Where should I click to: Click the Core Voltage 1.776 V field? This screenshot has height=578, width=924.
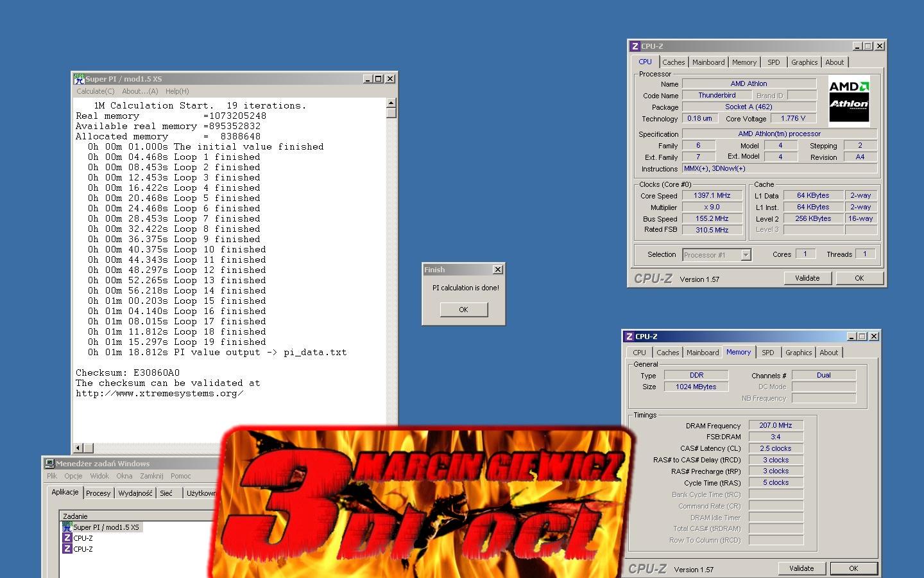[x=792, y=118]
